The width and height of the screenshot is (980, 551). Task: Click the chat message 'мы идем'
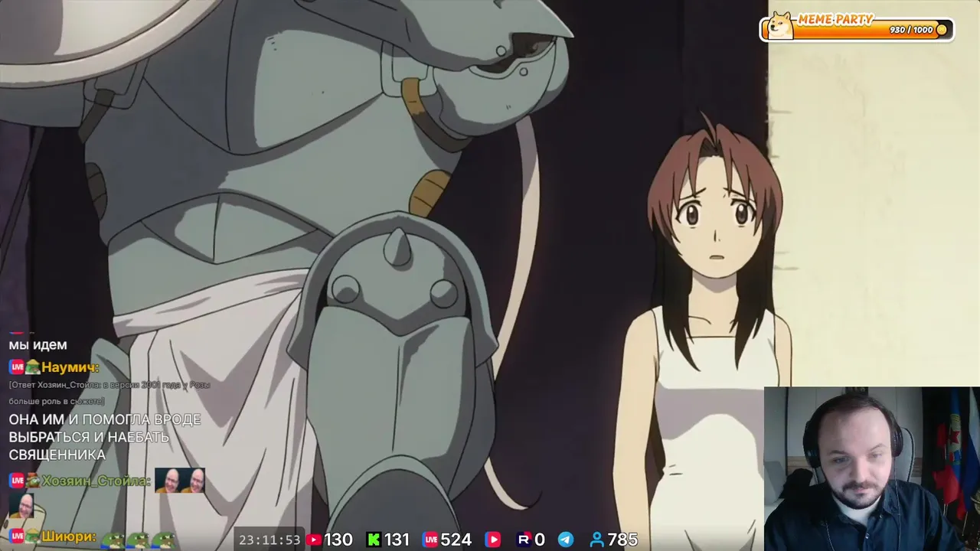click(38, 345)
